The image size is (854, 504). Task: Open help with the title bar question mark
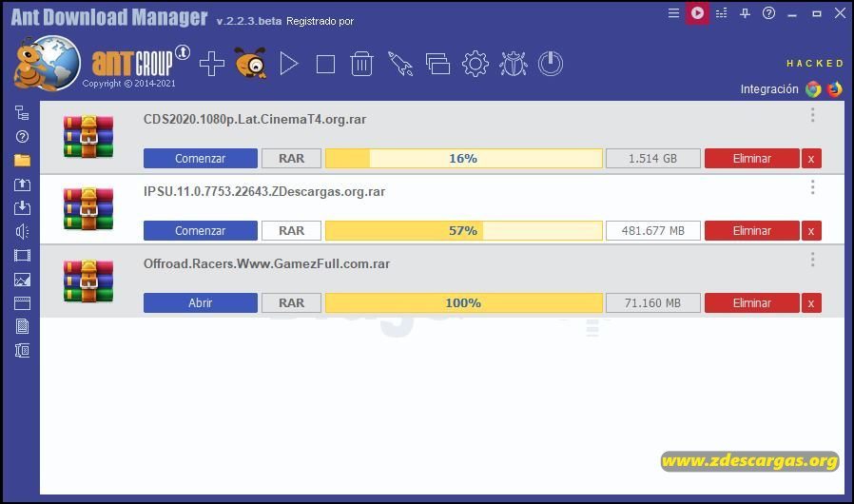click(x=768, y=13)
